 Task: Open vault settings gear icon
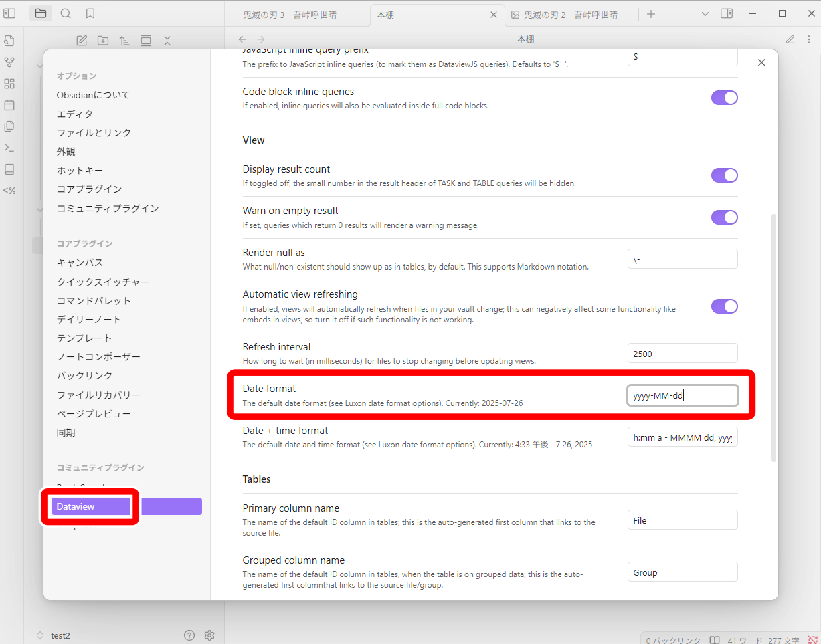click(209, 635)
